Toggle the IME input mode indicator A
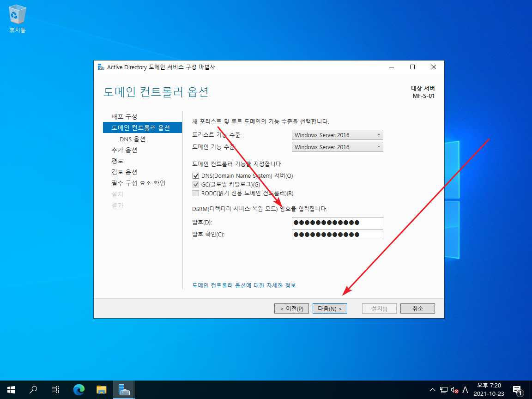 [465, 390]
